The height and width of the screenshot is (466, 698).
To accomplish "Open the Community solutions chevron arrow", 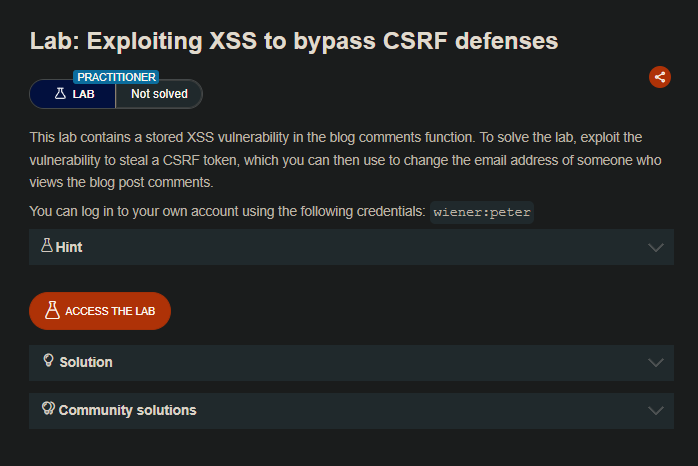I will 656,410.
